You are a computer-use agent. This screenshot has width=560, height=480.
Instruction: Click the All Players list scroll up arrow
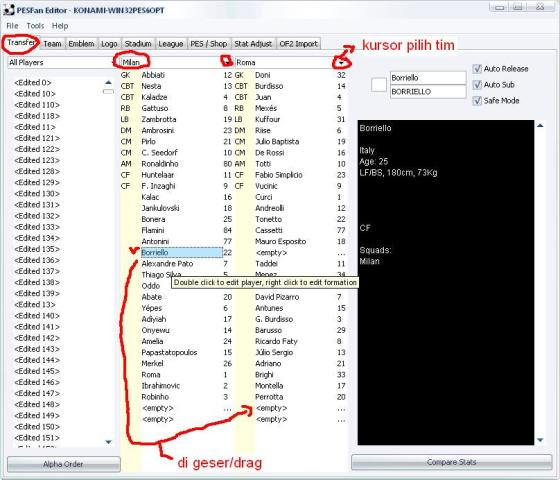click(x=108, y=82)
